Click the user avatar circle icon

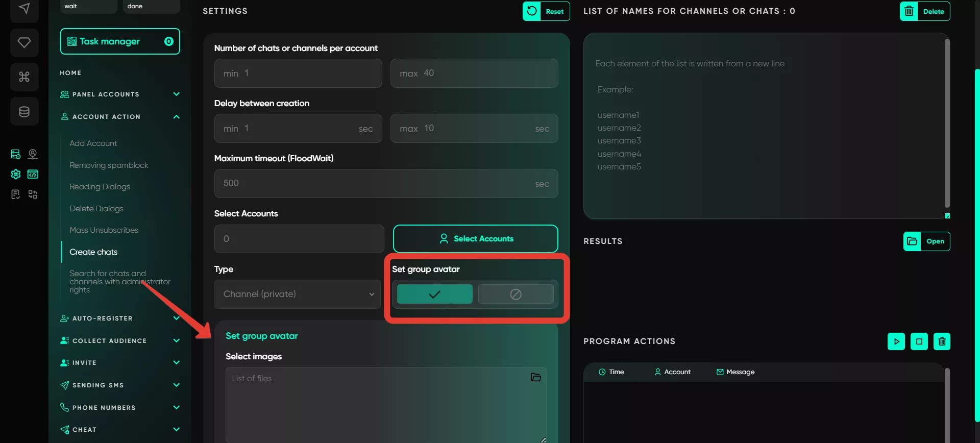pyautogui.click(x=33, y=154)
